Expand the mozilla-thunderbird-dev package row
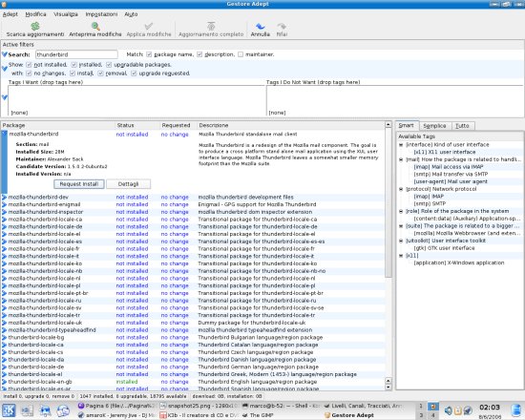Screen dimensions: 525x420 click(x=5, y=198)
